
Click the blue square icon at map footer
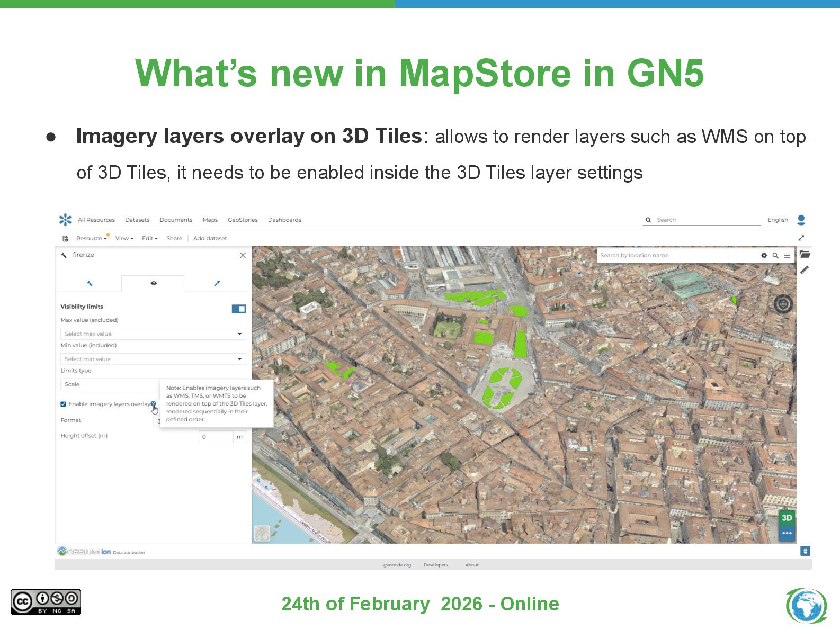tap(805, 551)
